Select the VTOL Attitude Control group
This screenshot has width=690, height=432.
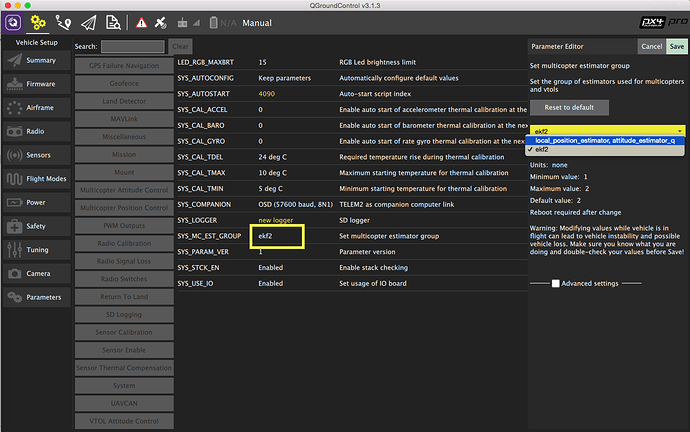point(124,421)
